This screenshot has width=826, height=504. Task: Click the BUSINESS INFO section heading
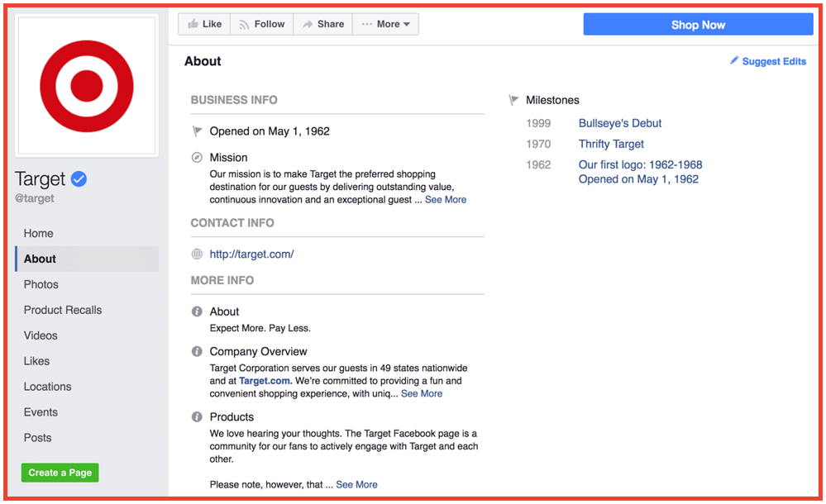(234, 100)
